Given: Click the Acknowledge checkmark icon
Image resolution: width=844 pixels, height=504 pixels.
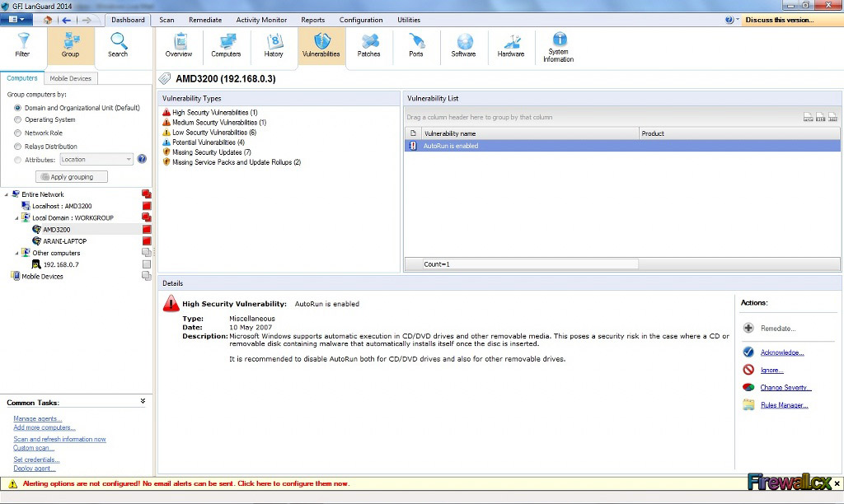Looking at the screenshot, I should [x=748, y=352].
